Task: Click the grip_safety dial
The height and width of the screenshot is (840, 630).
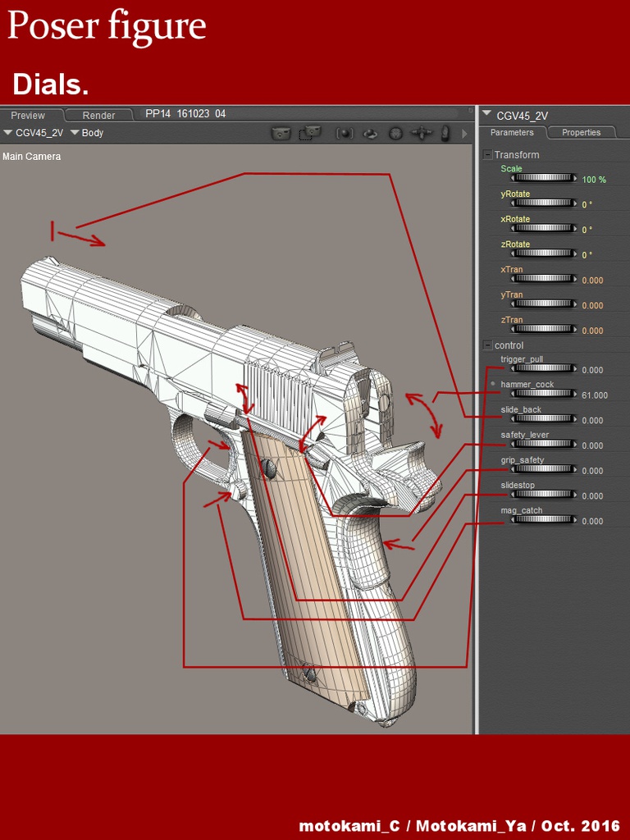Action: click(x=544, y=469)
